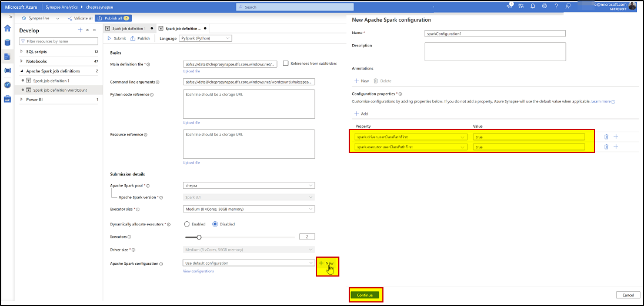The image size is (644, 306).
Task: Open the Home hub icon
Action: 7,28
